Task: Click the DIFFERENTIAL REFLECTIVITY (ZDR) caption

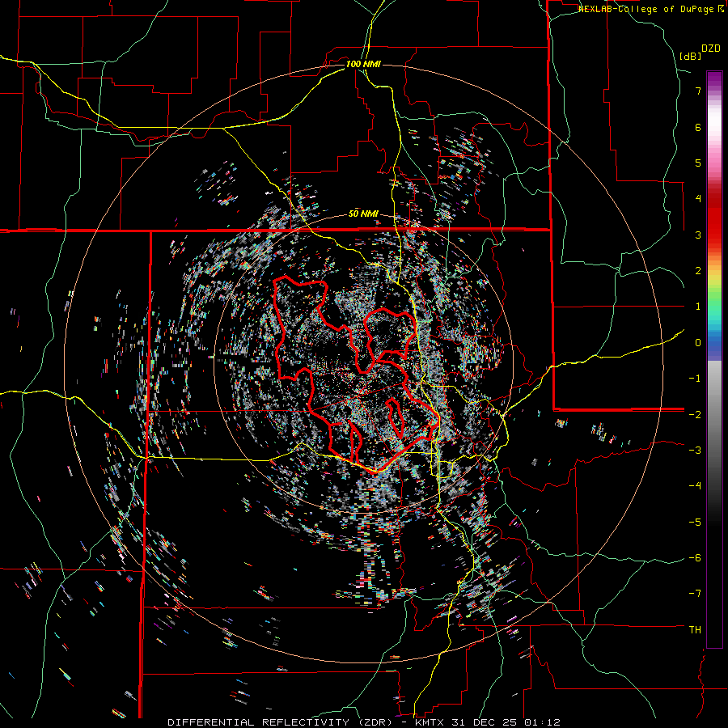Action: pos(278,722)
